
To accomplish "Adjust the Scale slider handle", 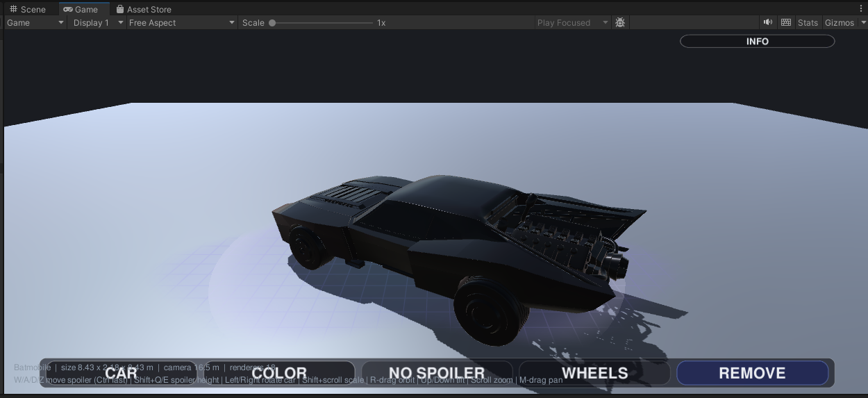I will click(x=272, y=23).
